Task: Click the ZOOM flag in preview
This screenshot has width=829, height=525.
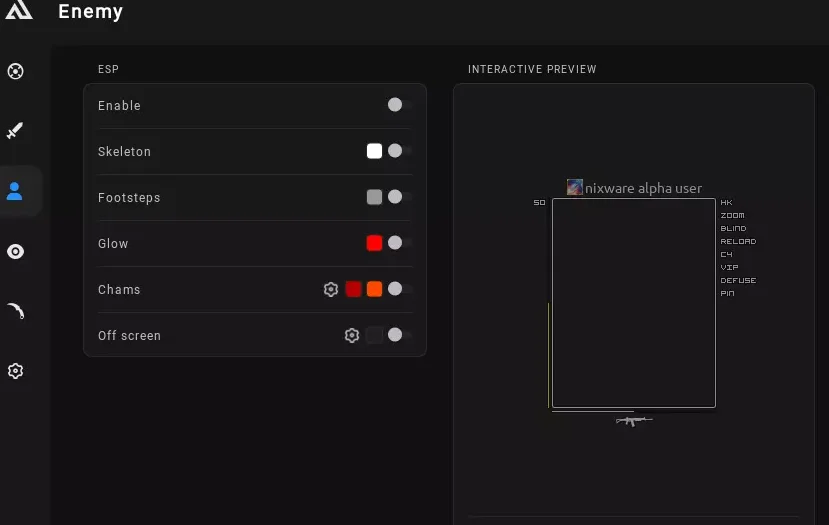Action: pos(732,216)
